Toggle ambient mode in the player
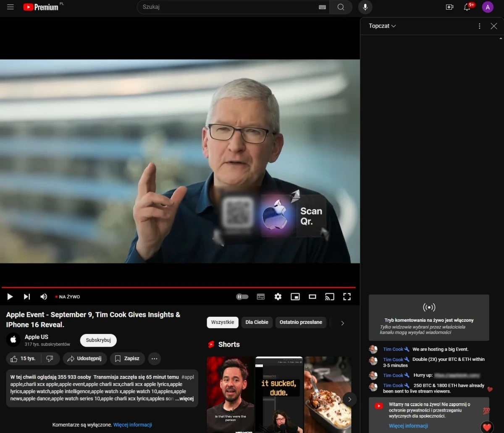 pos(242,297)
